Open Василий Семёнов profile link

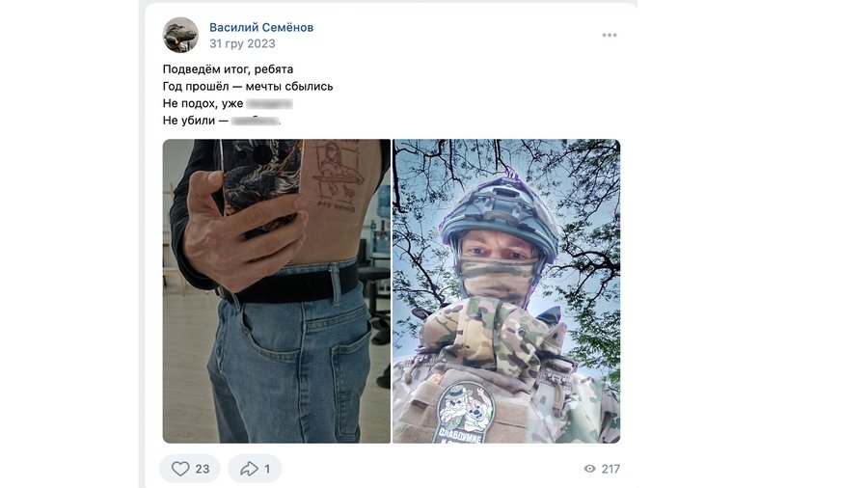261,27
